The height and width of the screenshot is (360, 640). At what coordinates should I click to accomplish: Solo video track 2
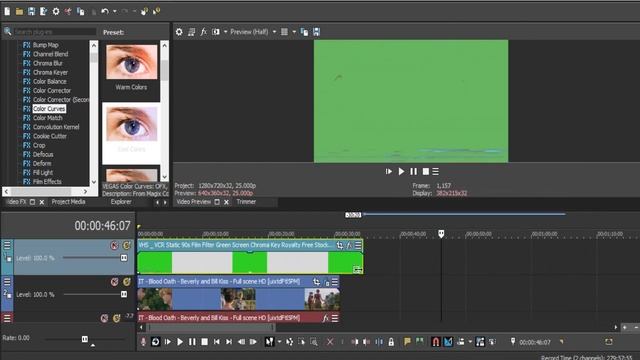127,282
